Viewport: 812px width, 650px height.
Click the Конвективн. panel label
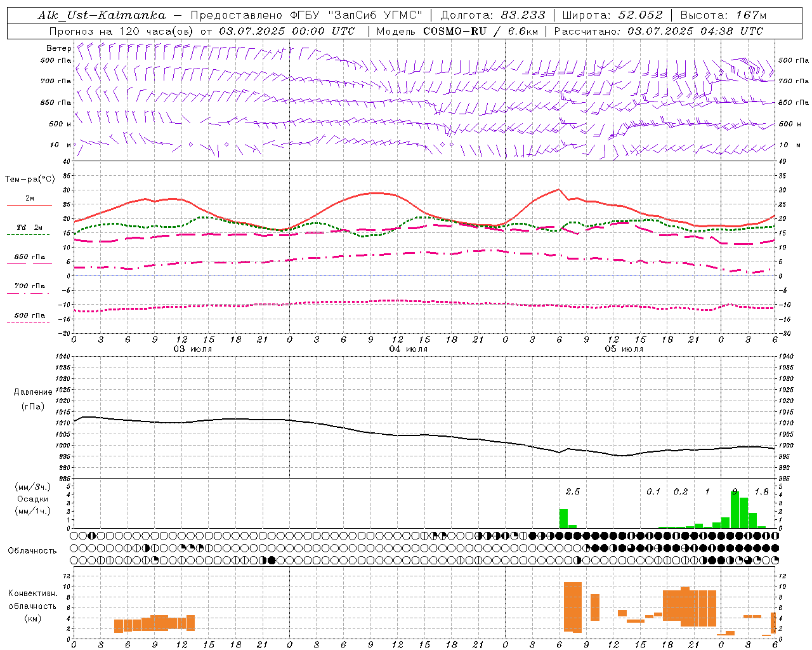coord(33,594)
